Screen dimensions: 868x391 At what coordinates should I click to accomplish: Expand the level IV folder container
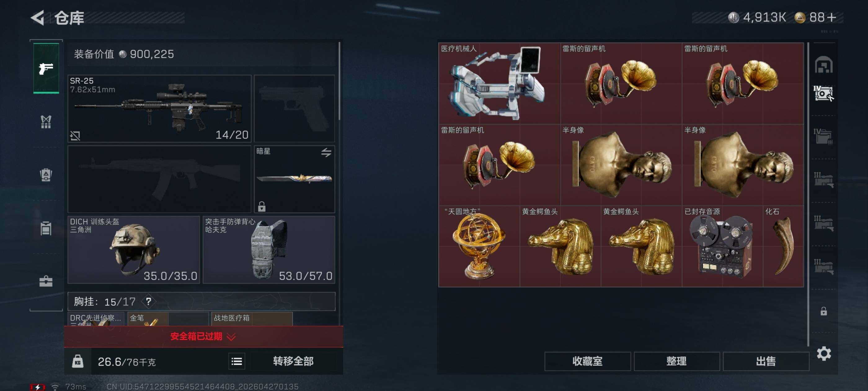824,136
